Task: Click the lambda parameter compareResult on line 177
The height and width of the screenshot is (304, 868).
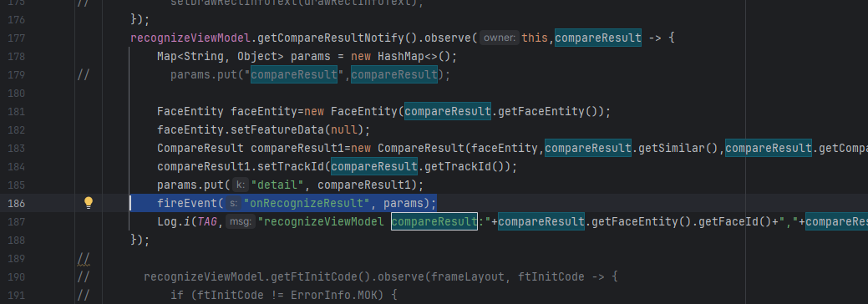Action: 598,38
